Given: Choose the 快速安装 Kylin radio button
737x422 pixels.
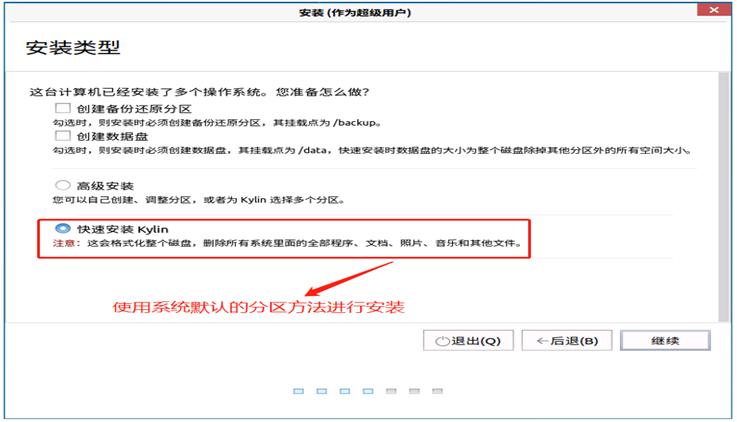Looking at the screenshot, I should (63, 228).
